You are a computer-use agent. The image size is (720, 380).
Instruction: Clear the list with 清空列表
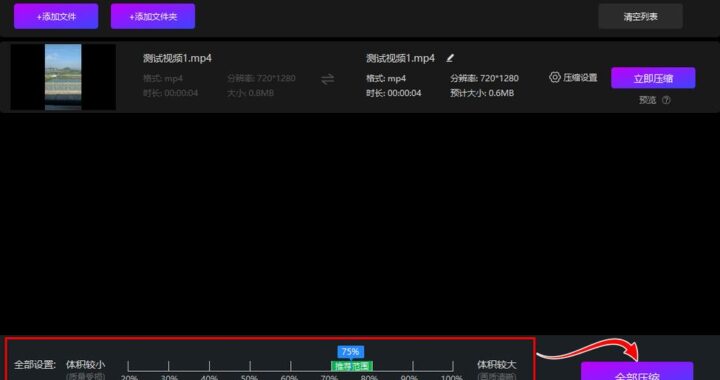[x=640, y=17]
